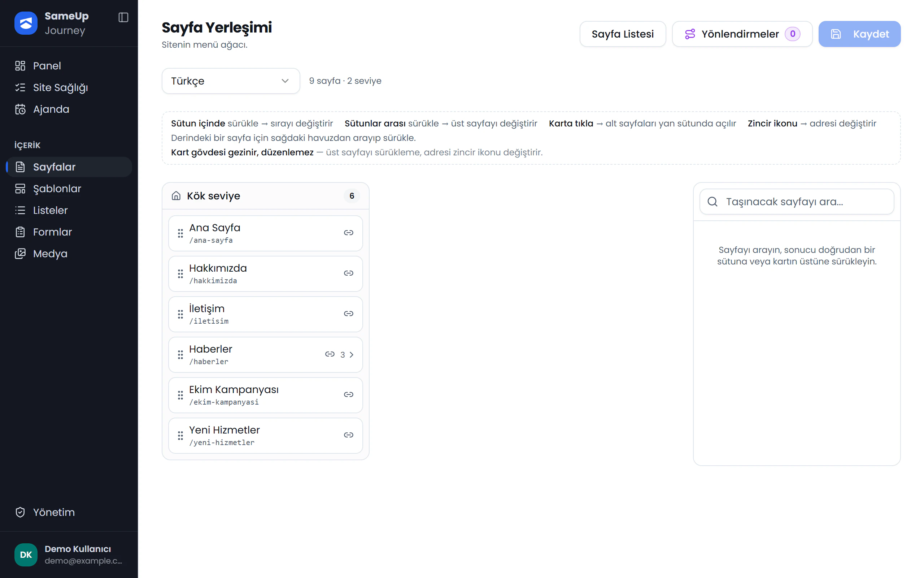The width and height of the screenshot is (924, 578).
Task: Grab the drag handle of Haberler
Action: pos(180,355)
